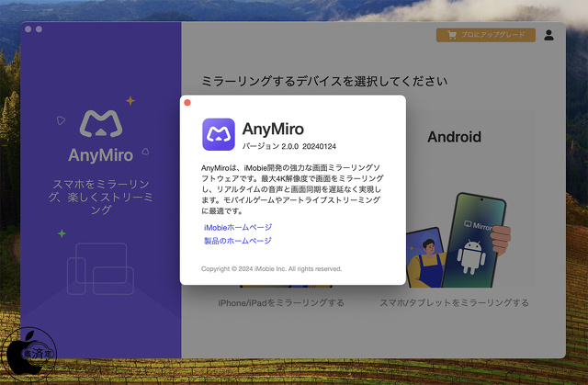Image resolution: width=588 pixels, height=385 pixels.
Task: Open the iMobieホームページ link
Action: click(x=238, y=227)
